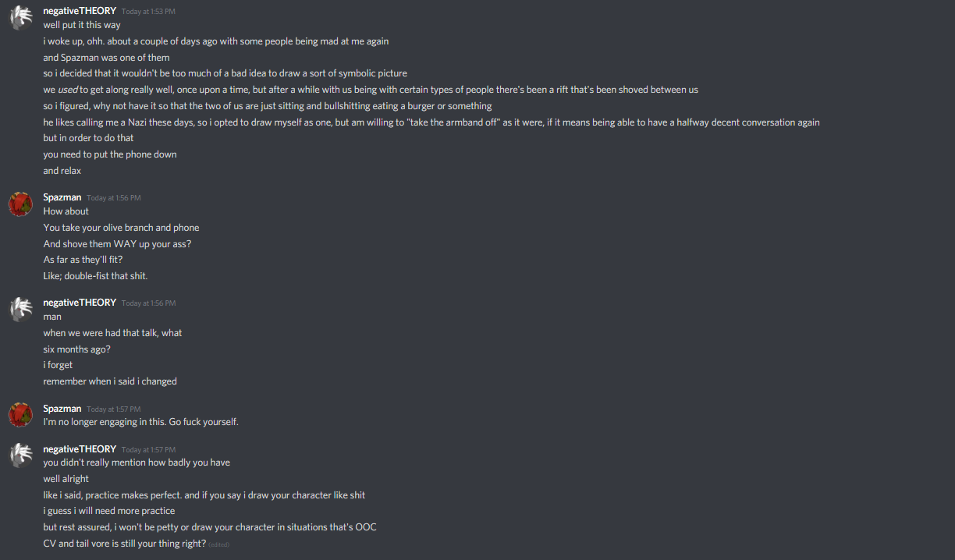
Task: Click Spazman's avatar beside the 1:56 PM message
Action: (x=20, y=204)
